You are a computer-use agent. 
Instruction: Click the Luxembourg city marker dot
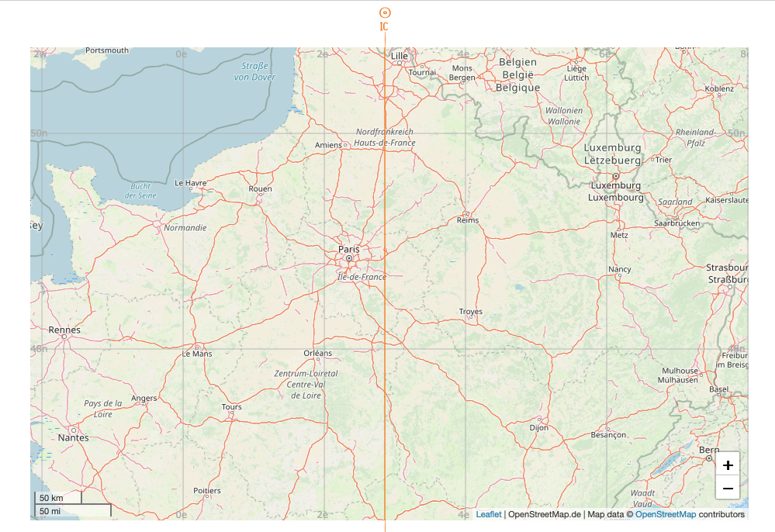click(616, 176)
